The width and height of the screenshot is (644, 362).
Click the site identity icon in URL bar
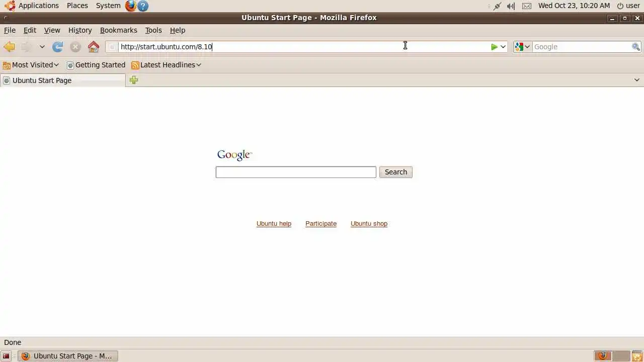click(112, 47)
